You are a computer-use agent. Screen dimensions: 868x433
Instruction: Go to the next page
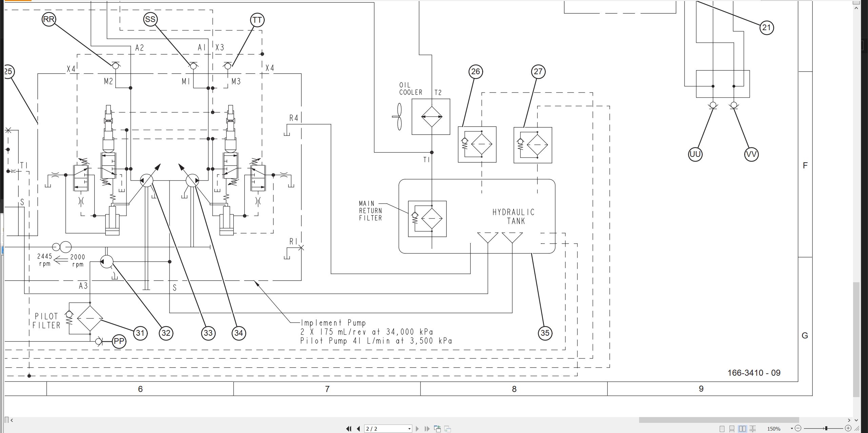pyautogui.click(x=417, y=429)
